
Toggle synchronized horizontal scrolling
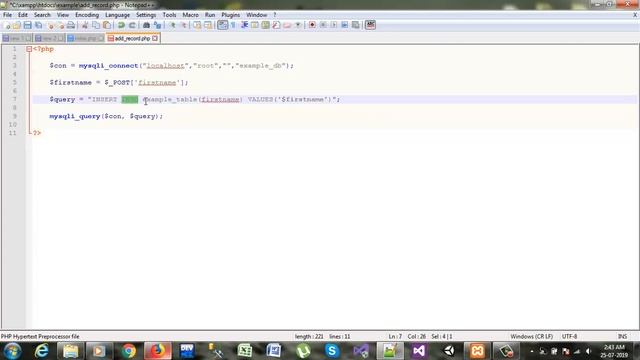tap(208, 25)
